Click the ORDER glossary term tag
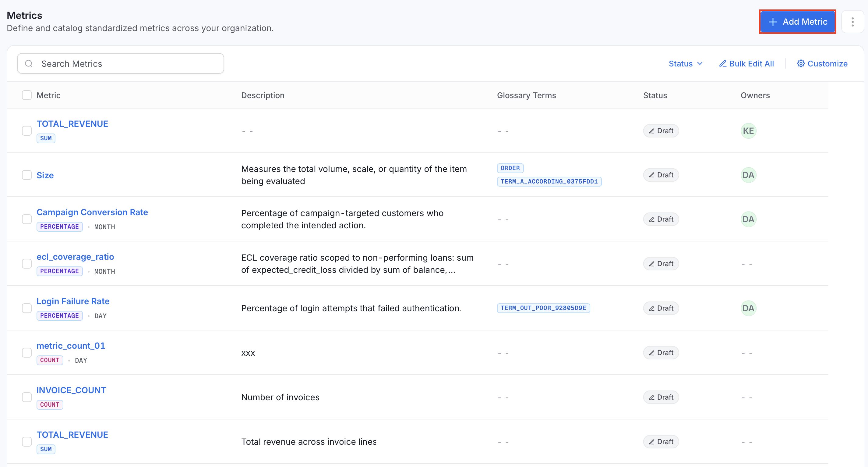This screenshot has width=868, height=467. [x=510, y=168]
